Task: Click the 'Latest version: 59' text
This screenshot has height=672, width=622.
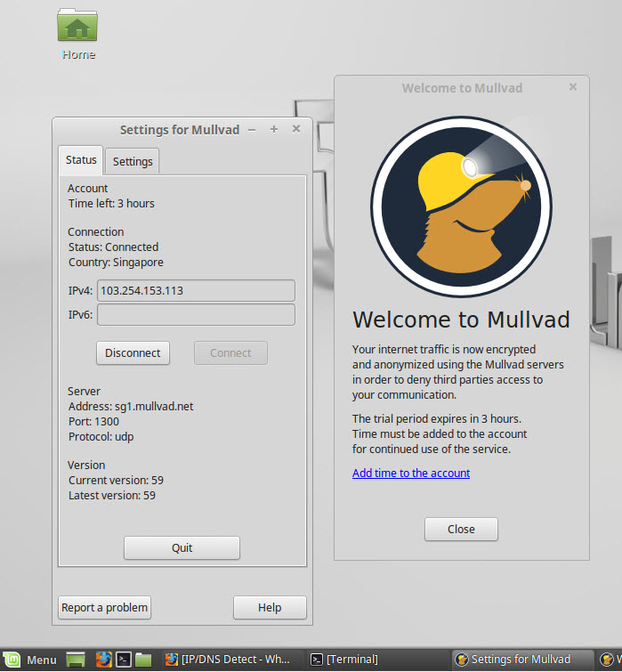Action: coord(112,496)
